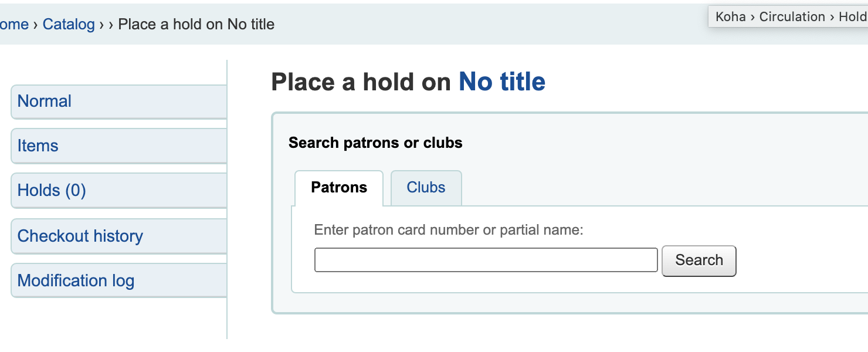Viewport: 868px width, 352px height.
Task: Go to Catalog in the breadcrumbs
Action: click(69, 24)
